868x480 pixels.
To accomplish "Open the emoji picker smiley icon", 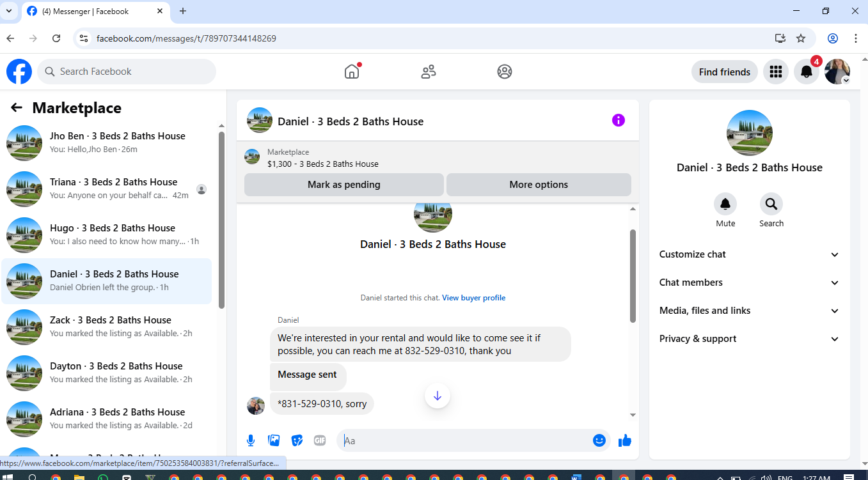I will [x=599, y=440].
